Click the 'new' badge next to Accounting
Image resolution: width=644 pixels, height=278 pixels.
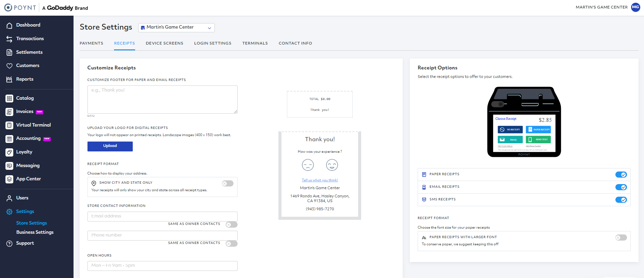pos(47,139)
